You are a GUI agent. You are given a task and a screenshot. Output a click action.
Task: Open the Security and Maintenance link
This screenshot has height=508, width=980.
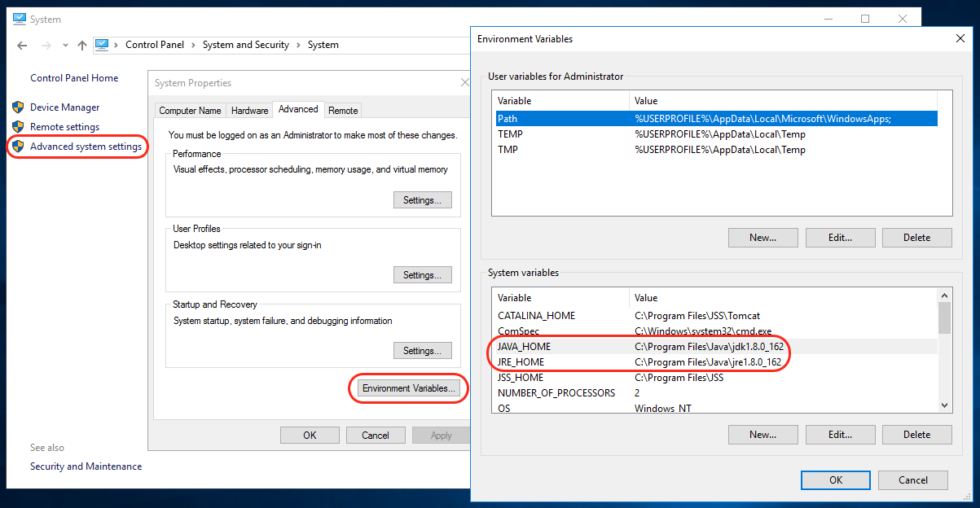(x=86, y=466)
